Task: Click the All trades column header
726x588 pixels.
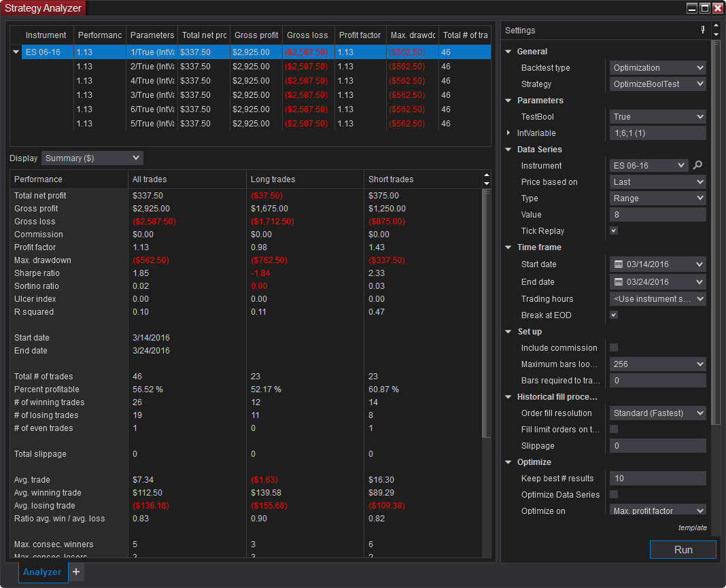Action: [187, 179]
